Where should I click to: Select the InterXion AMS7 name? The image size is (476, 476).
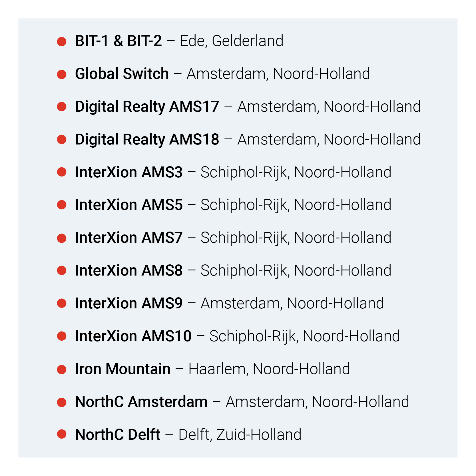[129, 238]
